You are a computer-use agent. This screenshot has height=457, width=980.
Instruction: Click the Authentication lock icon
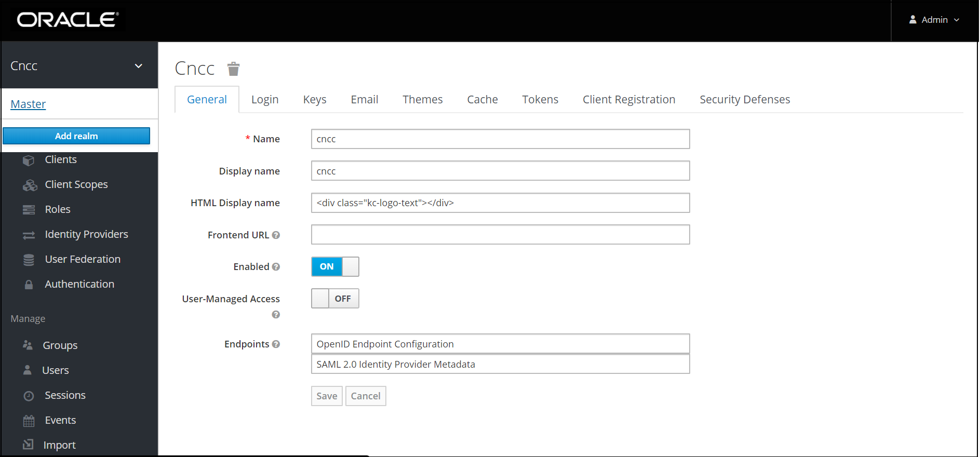click(29, 285)
